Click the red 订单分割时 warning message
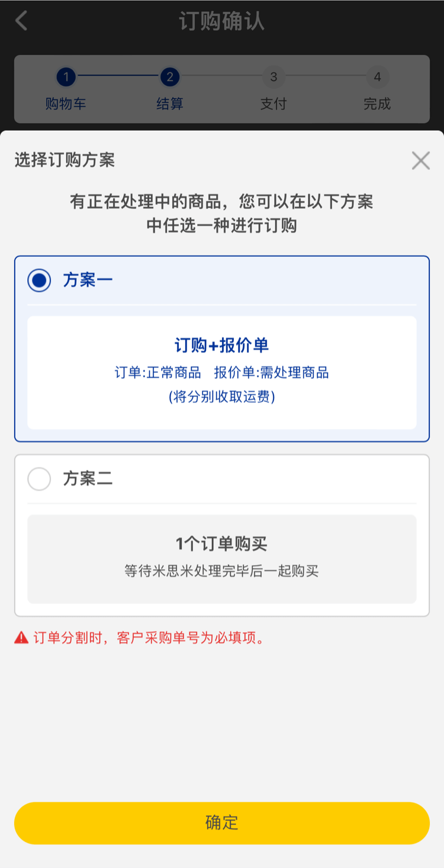 pyautogui.click(x=149, y=638)
